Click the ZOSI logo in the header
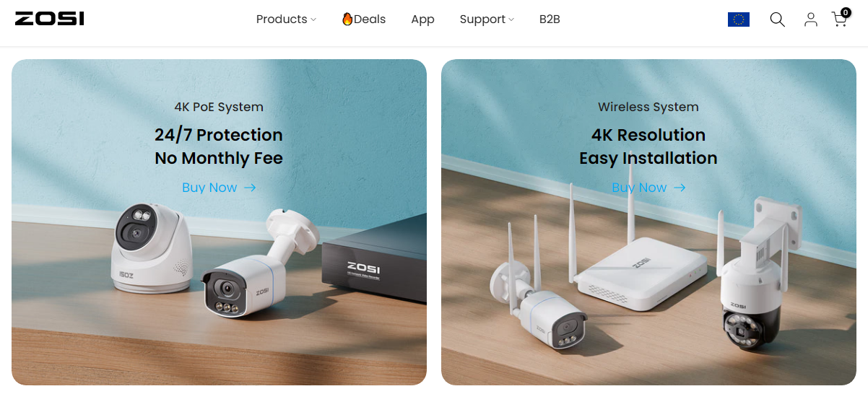868x394 pixels. pyautogui.click(x=50, y=19)
